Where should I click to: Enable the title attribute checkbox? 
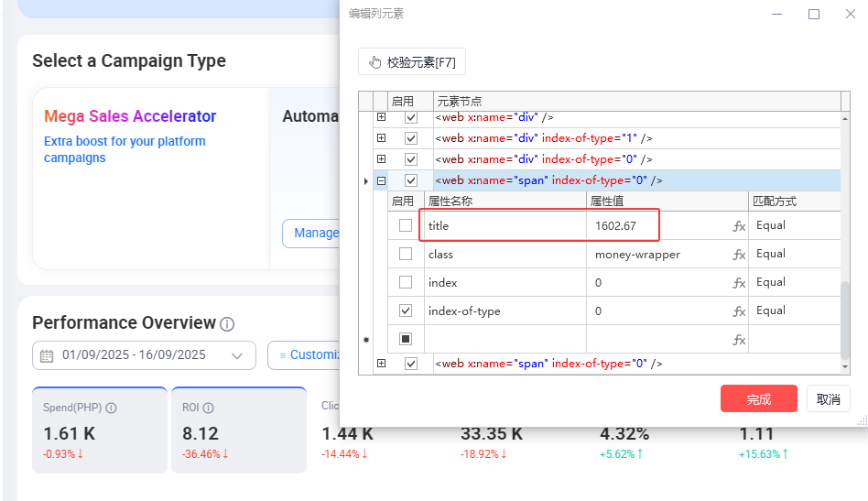406,225
